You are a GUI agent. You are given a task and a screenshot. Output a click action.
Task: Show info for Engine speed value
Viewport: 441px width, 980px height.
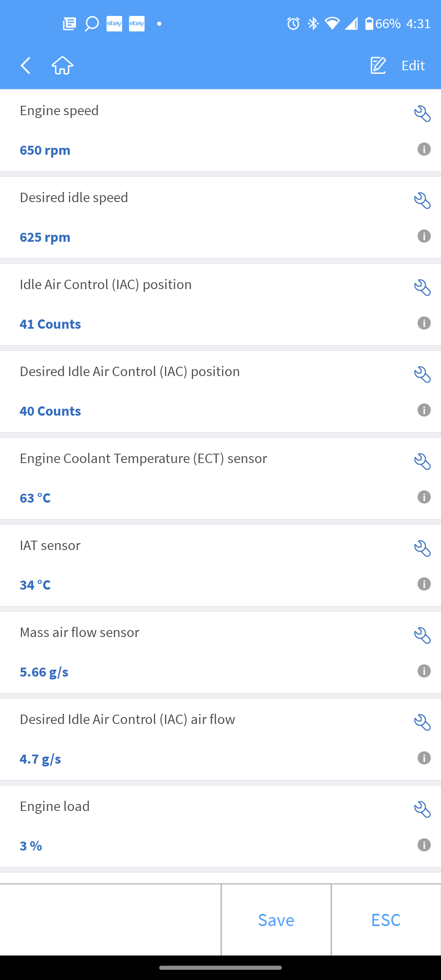click(x=424, y=149)
